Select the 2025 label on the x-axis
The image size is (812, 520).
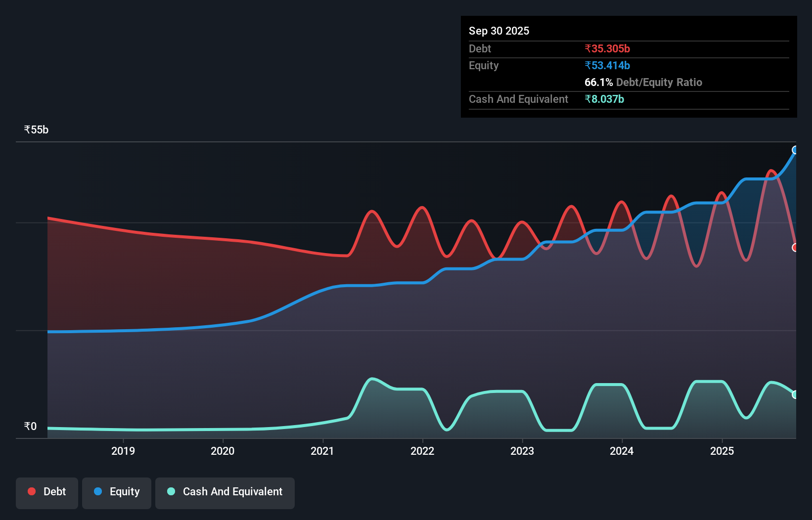tap(722, 451)
